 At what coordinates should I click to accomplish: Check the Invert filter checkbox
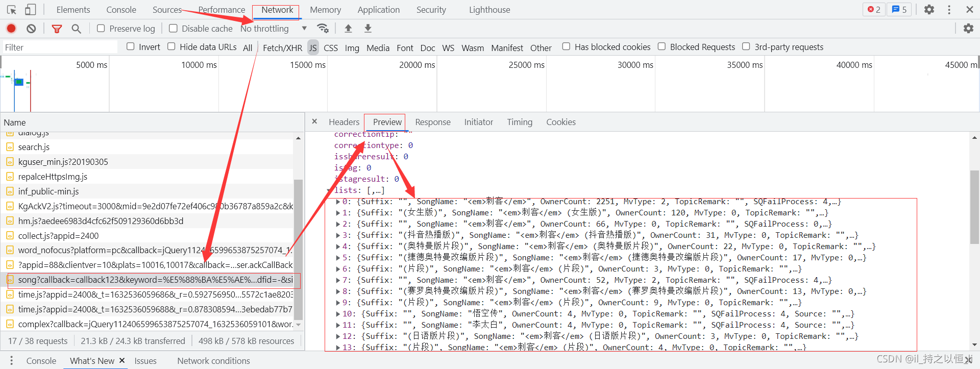[x=131, y=46]
